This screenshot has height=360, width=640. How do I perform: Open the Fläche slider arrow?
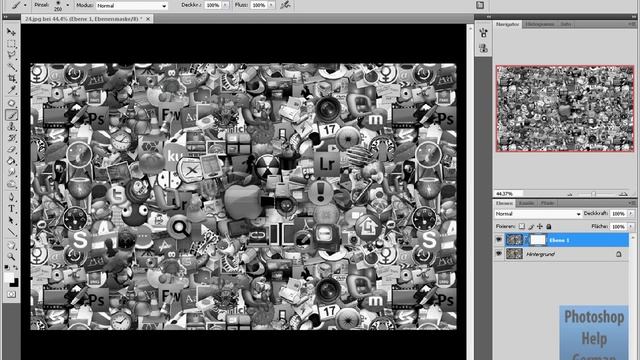click(631, 226)
